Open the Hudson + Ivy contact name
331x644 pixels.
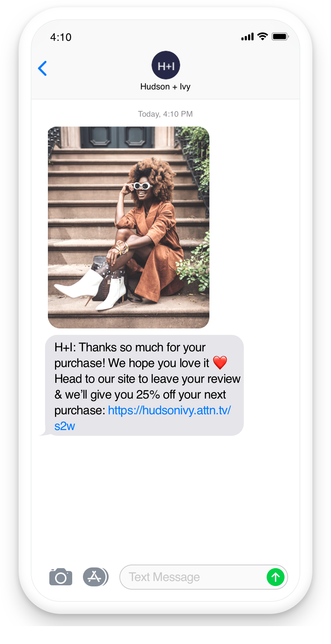pos(165,87)
